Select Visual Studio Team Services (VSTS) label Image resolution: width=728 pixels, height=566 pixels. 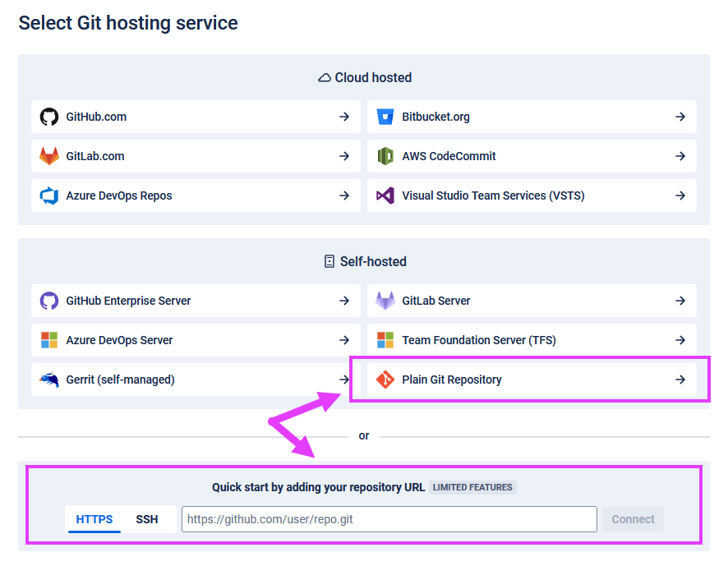(x=493, y=196)
